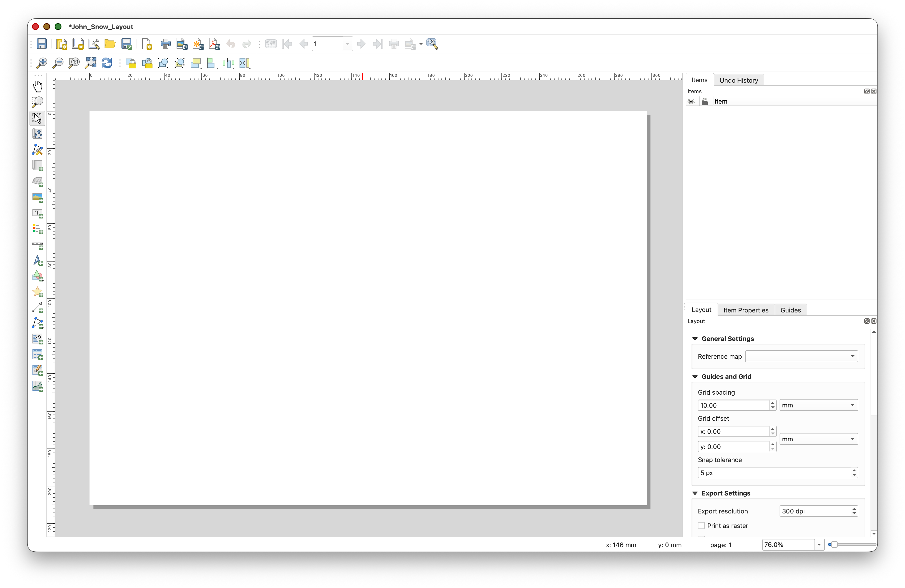Open the Item Properties tab
Image resolution: width=905 pixels, height=588 pixels.
point(745,310)
